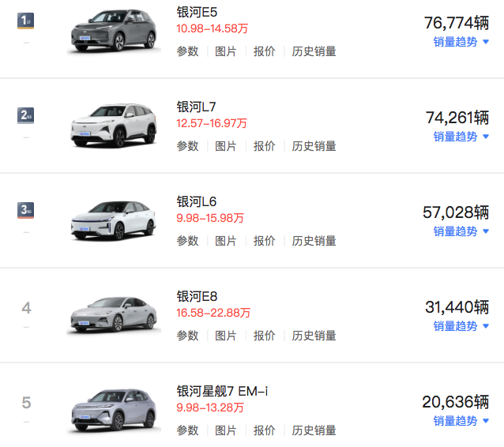
Task: Open 历史销量 for 银河E5
Action: click(314, 51)
